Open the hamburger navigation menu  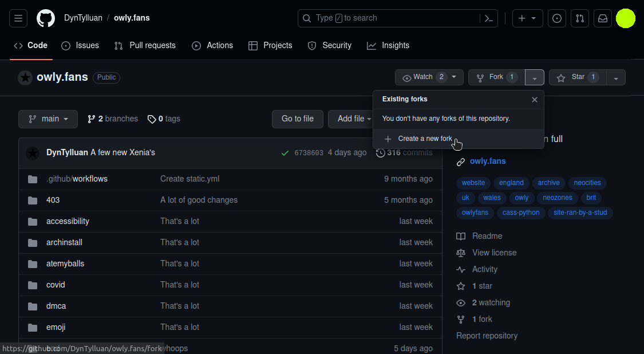pyautogui.click(x=18, y=18)
